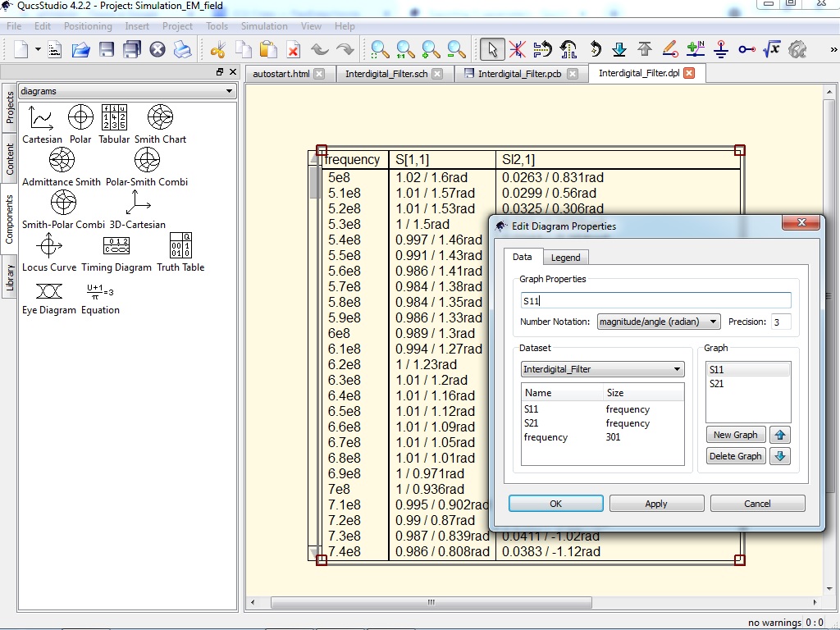Switch to the Legend tab
Image resolution: width=840 pixels, height=630 pixels.
click(x=565, y=257)
